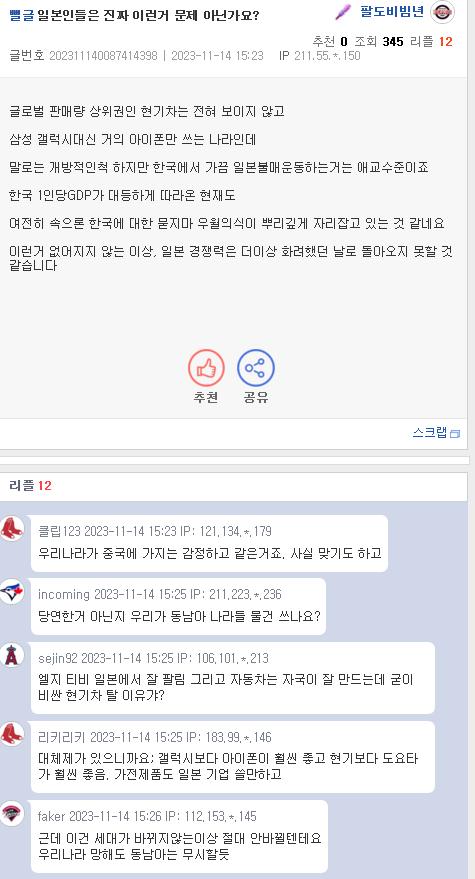Open post title 일본인들은 진짜 이런거 문제 아닌가요?

[149, 15]
